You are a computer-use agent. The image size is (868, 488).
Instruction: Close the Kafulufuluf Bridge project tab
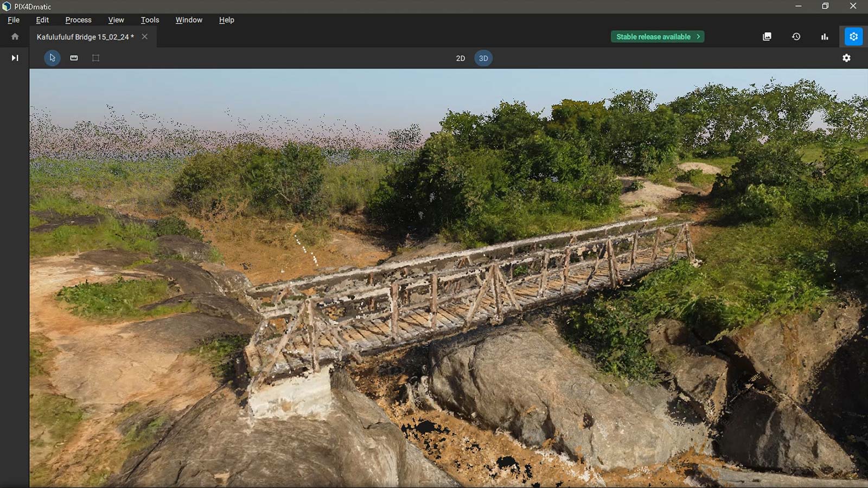(144, 37)
